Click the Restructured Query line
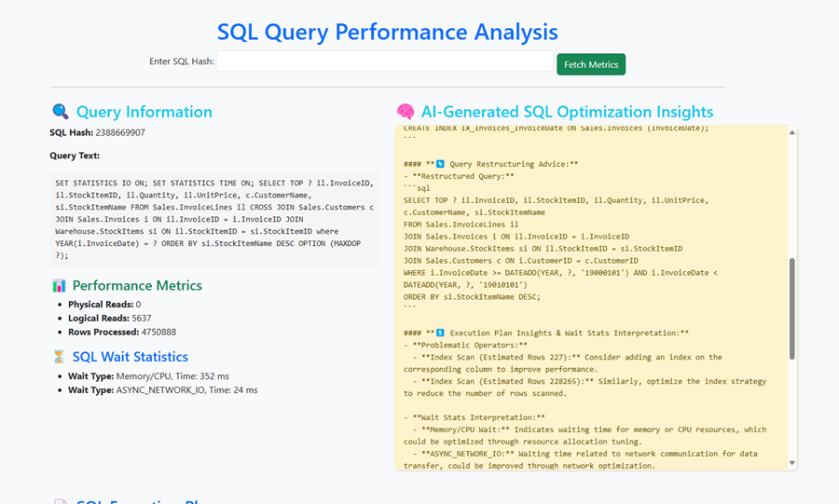Image resolution: width=839 pixels, height=504 pixels. coord(459,176)
